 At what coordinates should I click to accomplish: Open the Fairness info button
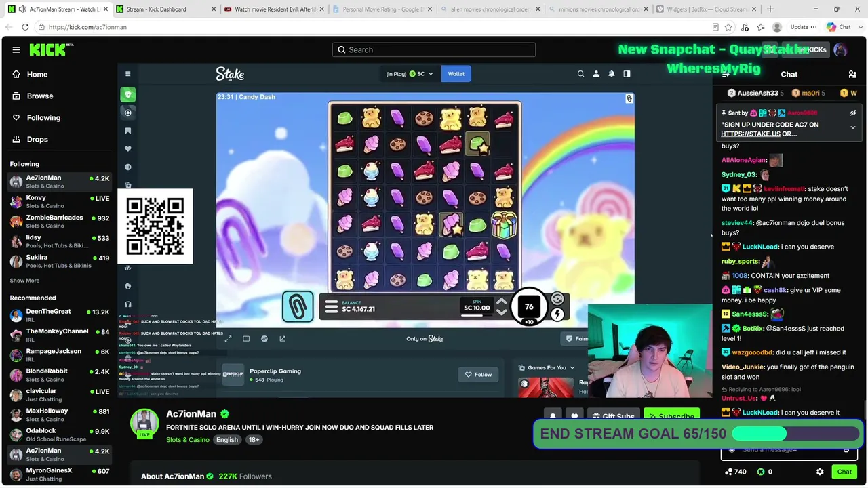577,339
